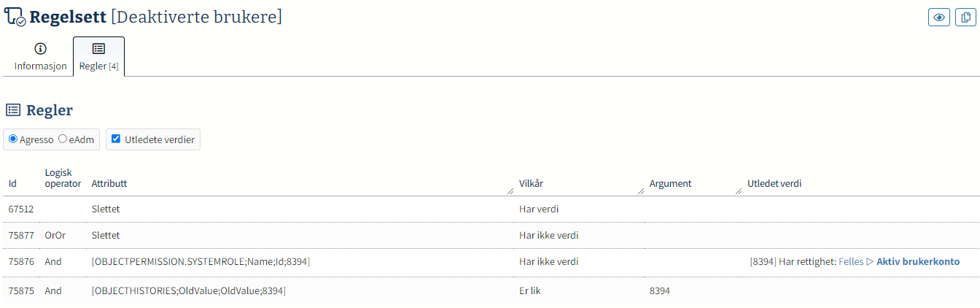Select the eAdm radio button
The width and height of the screenshot is (980, 308).
tap(62, 139)
